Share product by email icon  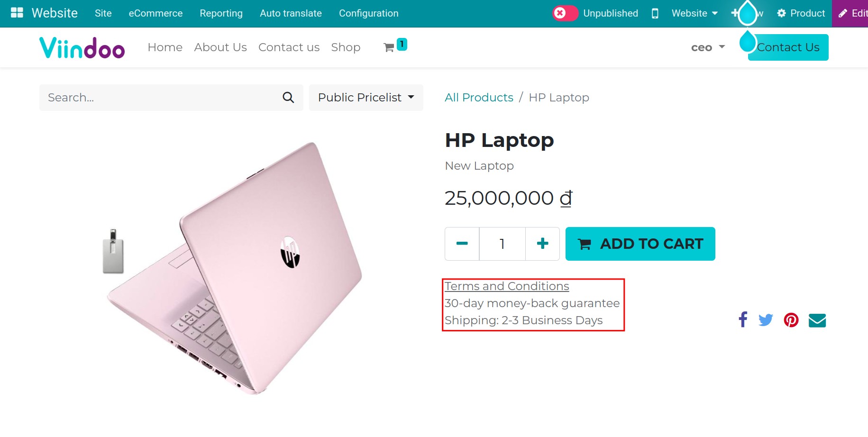tap(817, 320)
